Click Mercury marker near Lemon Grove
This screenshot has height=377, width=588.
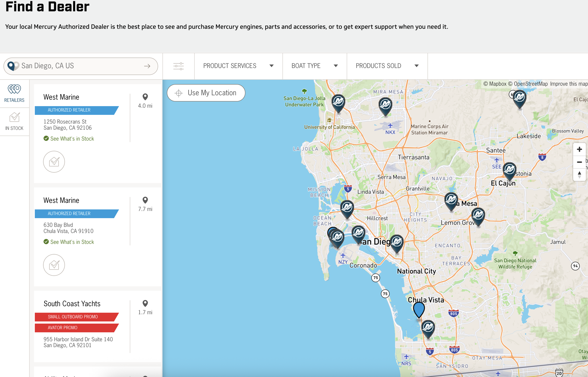(x=478, y=215)
